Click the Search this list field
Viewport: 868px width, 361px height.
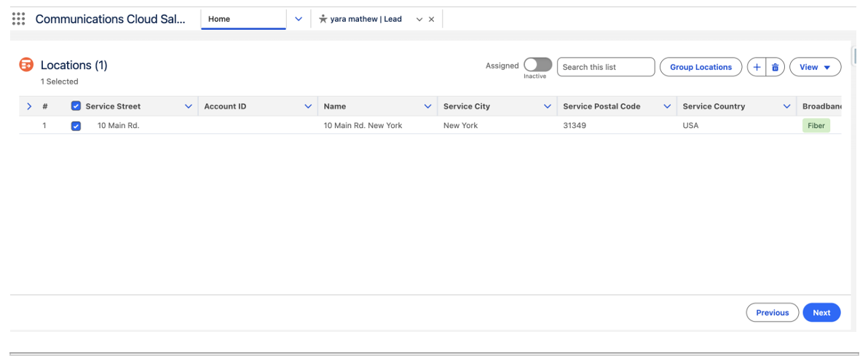coord(606,67)
